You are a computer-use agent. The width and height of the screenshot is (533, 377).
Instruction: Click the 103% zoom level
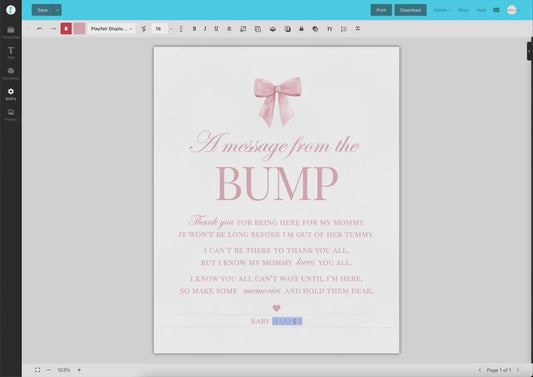64,370
